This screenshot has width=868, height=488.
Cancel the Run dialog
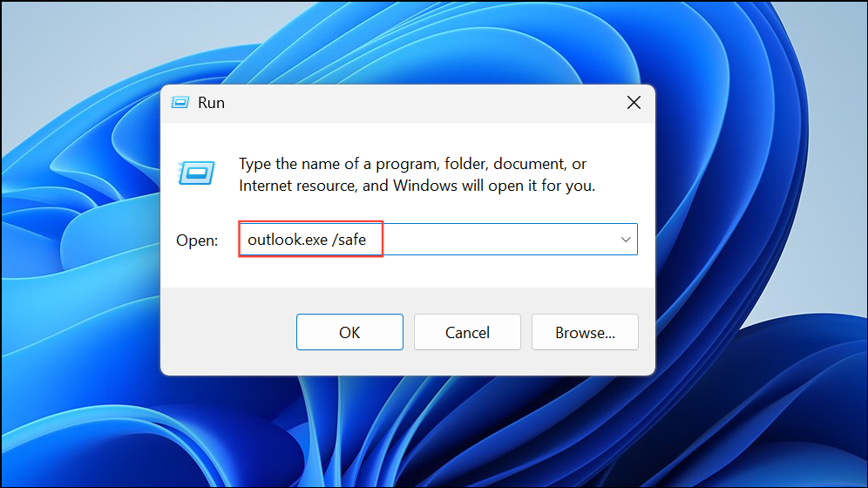(467, 332)
